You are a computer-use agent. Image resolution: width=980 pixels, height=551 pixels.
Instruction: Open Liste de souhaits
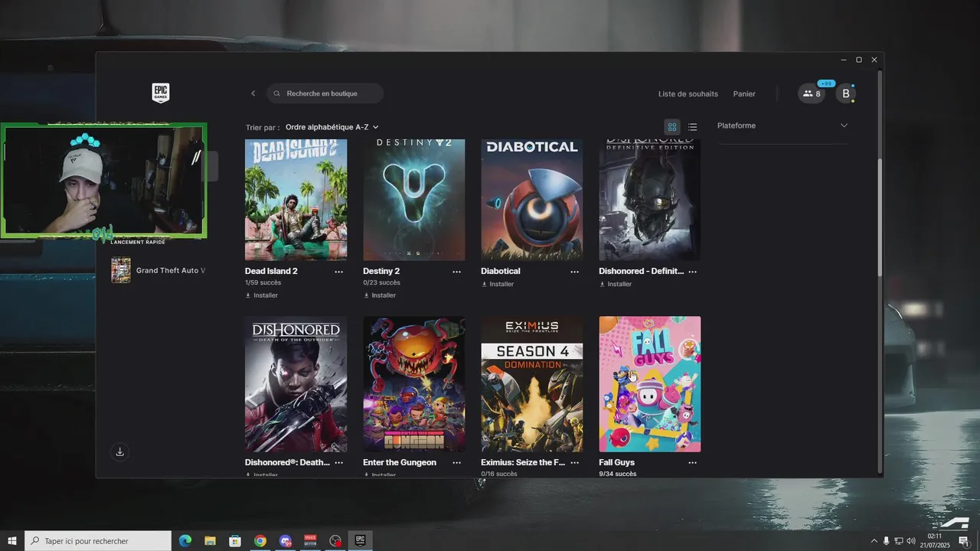pyautogui.click(x=688, y=94)
